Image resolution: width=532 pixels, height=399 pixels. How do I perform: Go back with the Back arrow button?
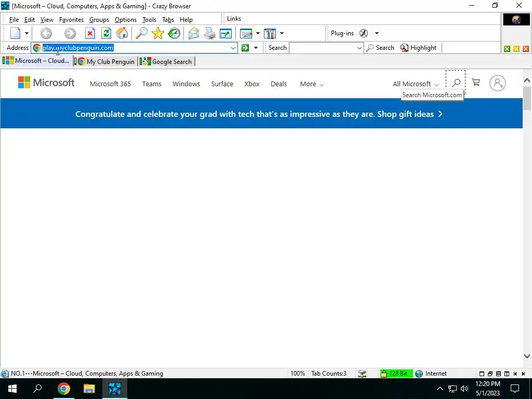[x=46, y=33]
